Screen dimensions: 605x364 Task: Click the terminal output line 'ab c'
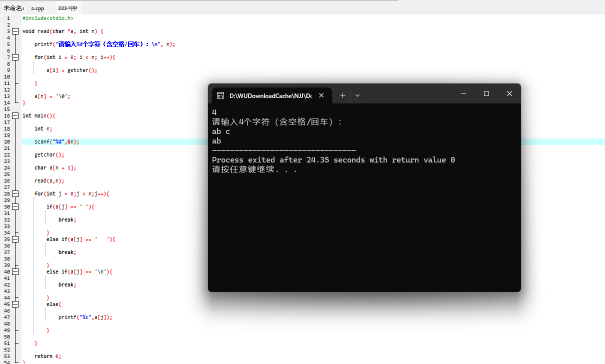click(221, 131)
